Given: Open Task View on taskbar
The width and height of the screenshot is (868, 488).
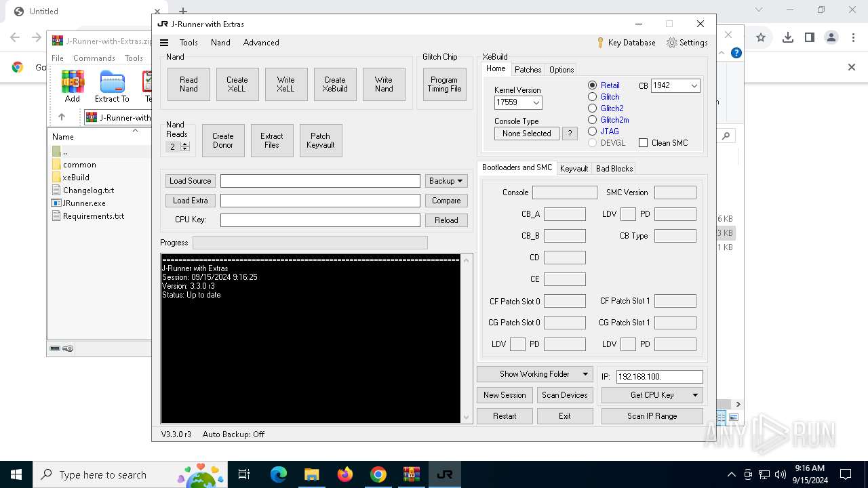Looking at the screenshot, I should (x=244, y=474).
